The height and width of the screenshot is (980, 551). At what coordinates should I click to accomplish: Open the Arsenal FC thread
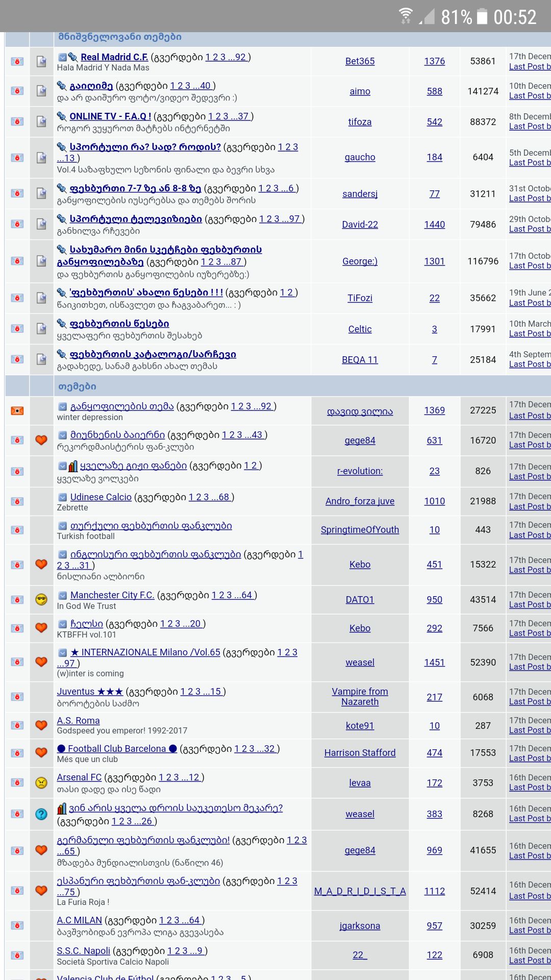(79, 777)
